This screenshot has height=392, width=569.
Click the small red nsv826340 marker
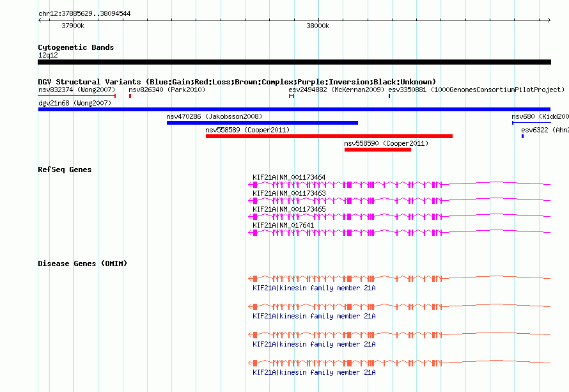pyautogui.click(x=130, y=96)
